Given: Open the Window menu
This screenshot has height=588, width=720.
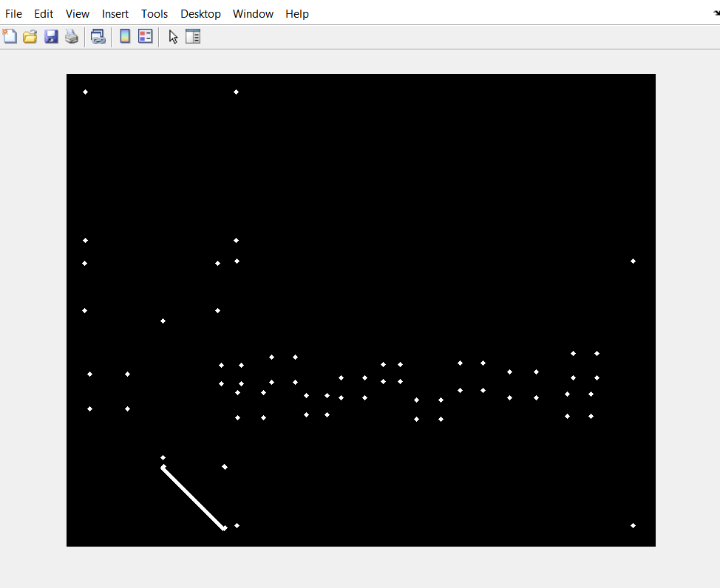Looking at the screenshot, I should [253, 13].
